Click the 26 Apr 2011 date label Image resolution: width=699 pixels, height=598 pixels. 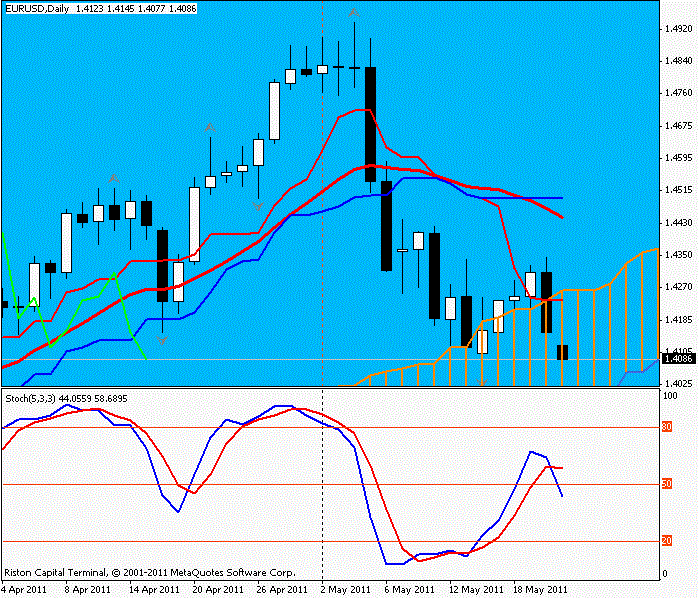tap(283, 590)
